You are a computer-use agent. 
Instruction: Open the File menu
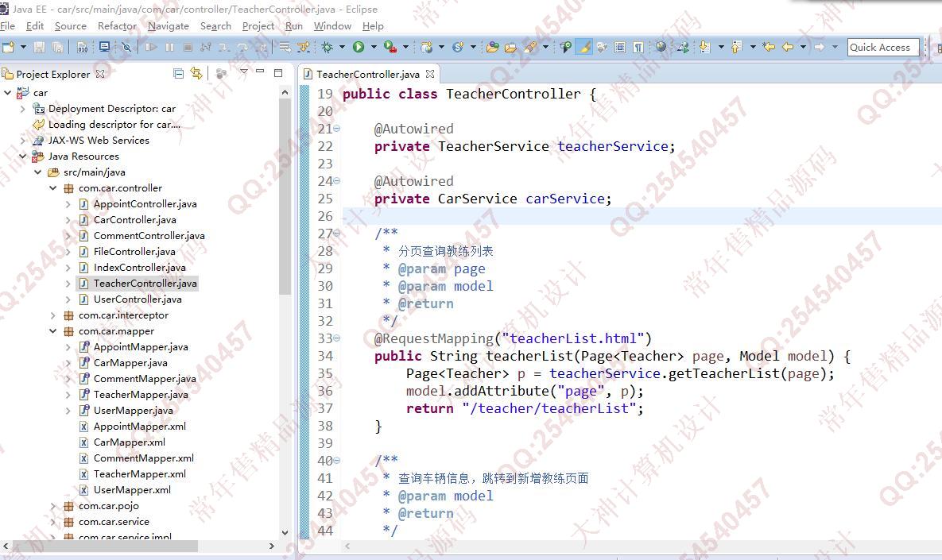click(x=8, y=25)
